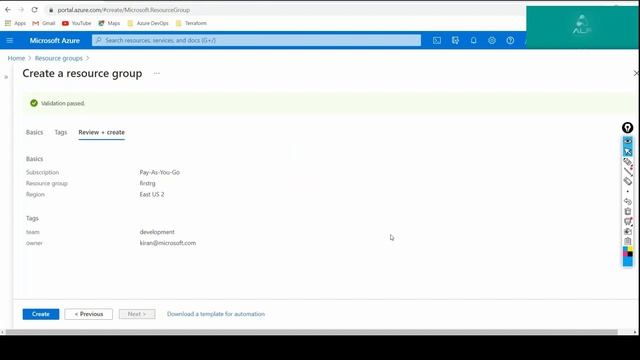The height and width of the screenshot is (360, 640).
Task: Open the notifications bell
Action: [473, 40]
